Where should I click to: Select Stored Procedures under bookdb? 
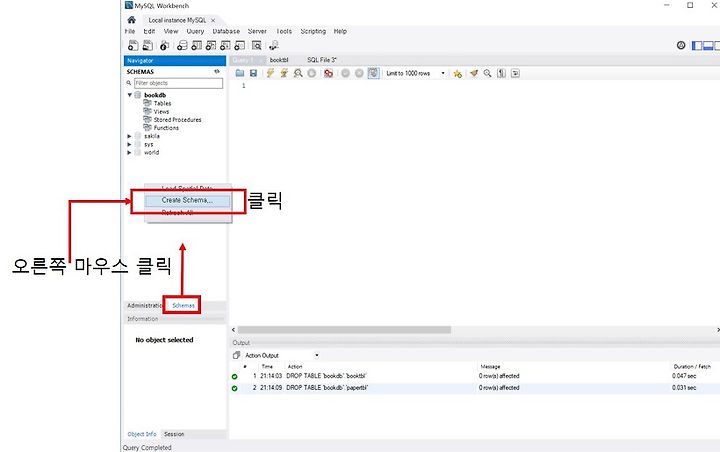pyautogui.click(x=177, y=119)
